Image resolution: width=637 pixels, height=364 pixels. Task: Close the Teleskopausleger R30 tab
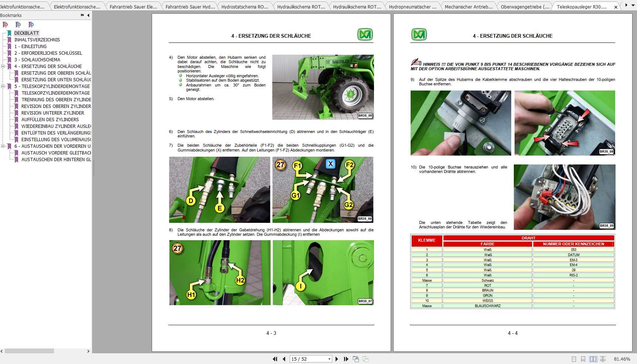[x=616, y=7]
